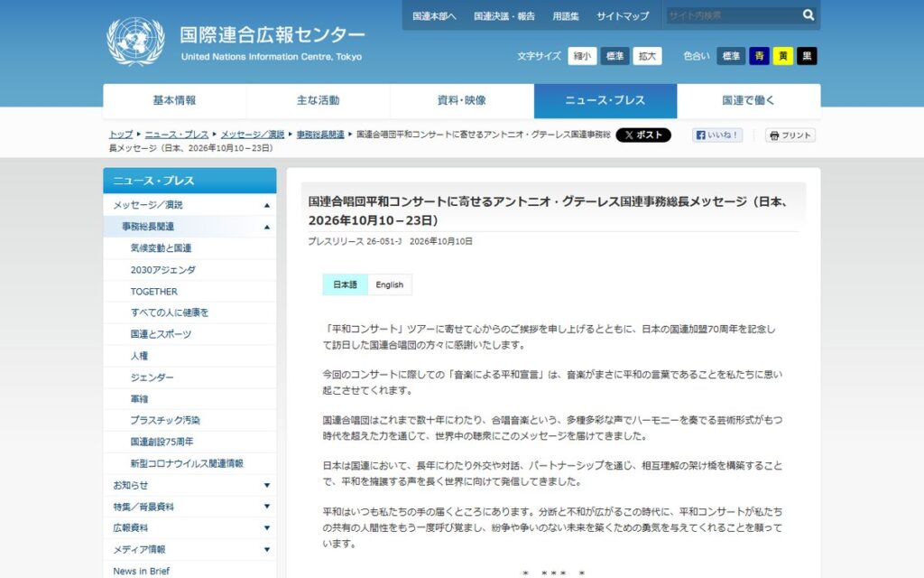Expand 広報資料 sidebar section
The height and width of the screenshot is (578, 924).
click(267, 527)
